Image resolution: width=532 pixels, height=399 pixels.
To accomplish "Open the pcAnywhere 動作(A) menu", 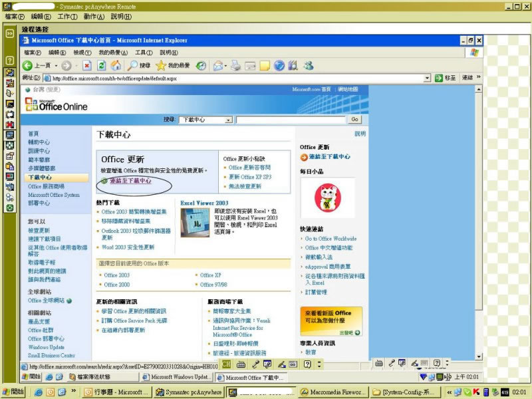I will pos(94,17).
